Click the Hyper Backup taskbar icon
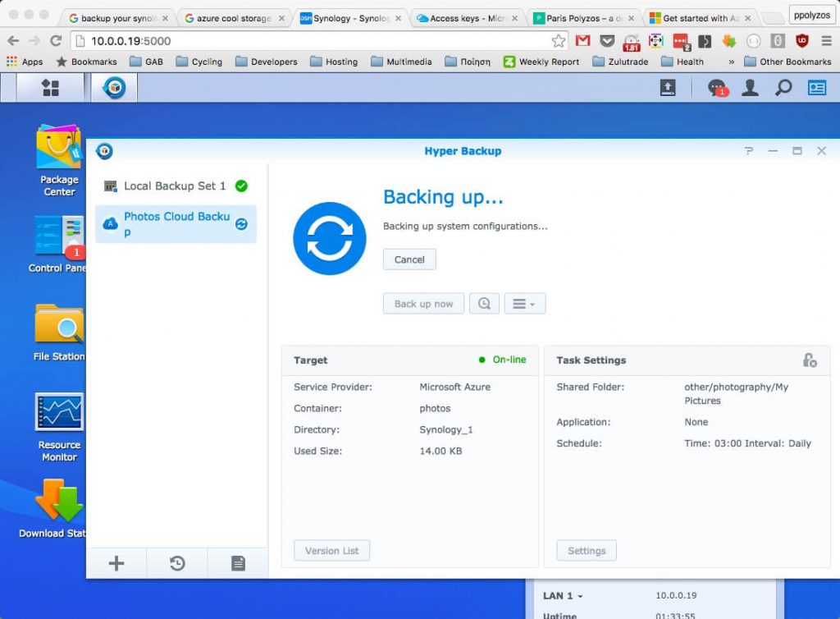This screenshot has height=619, width=840. pos(114,87)
